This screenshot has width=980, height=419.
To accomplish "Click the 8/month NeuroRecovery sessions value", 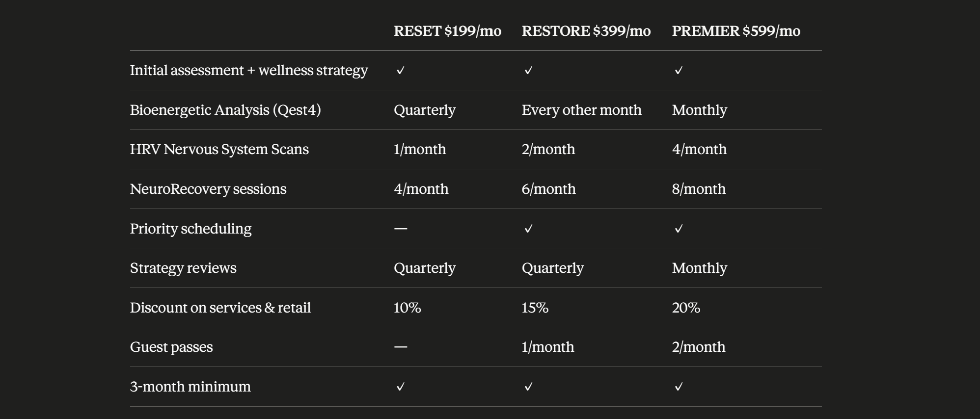I will pos(699,189).
